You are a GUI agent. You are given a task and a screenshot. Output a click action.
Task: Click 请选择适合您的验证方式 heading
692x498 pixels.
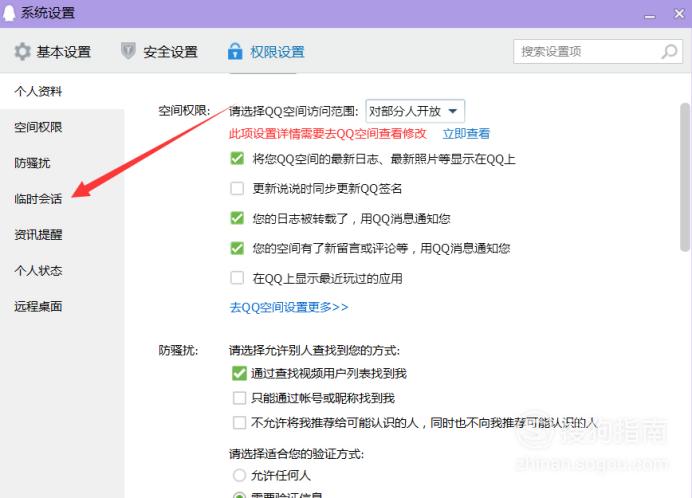[x=296, y=454]
